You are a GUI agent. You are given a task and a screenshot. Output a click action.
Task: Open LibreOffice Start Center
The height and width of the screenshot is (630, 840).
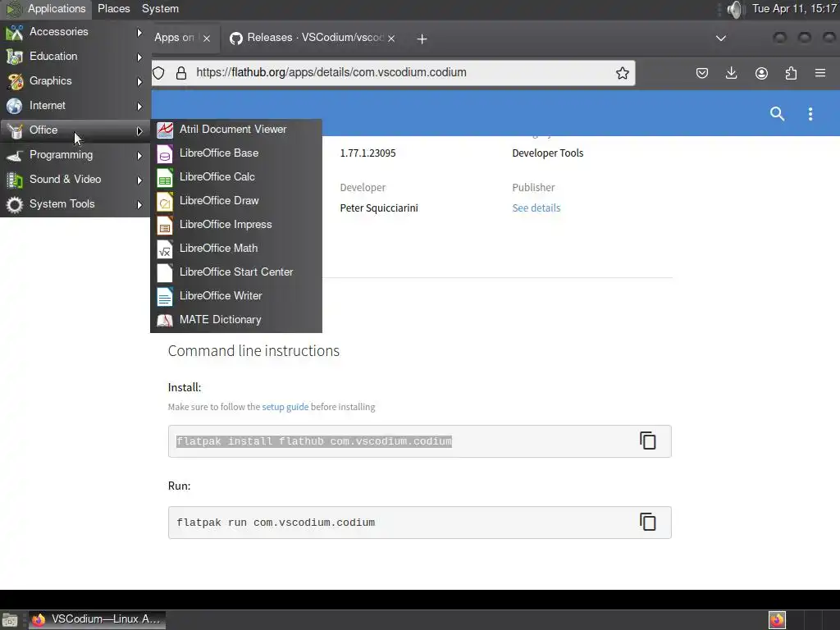236,272
